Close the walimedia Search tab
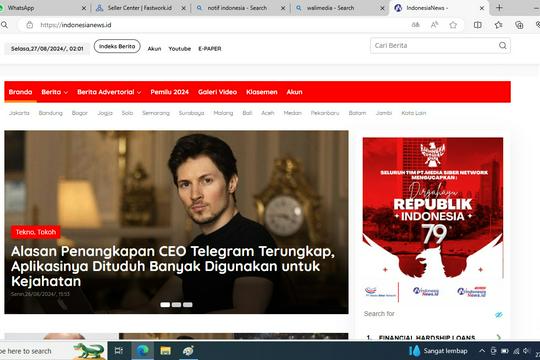Viewport: 540px width, 360px height. click(x=382, y=8)
